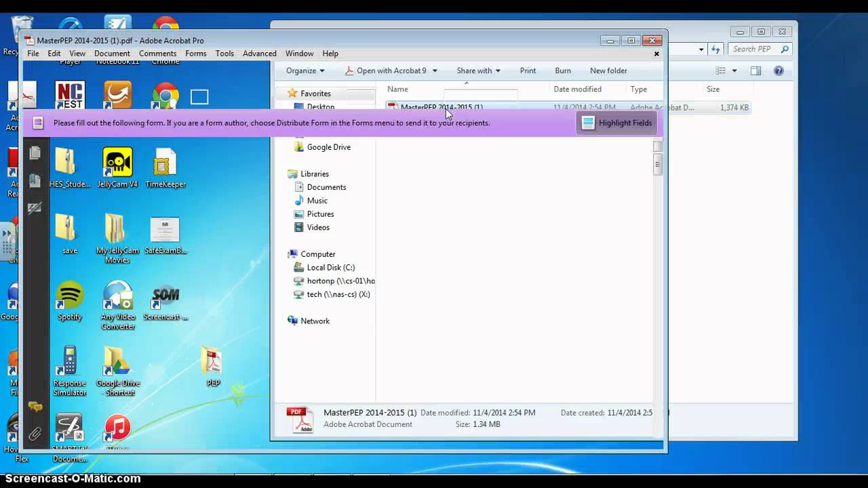868x488 pixels.
Task: Open the view options arrow in Explorer toolbar
Action: [734, 70]
